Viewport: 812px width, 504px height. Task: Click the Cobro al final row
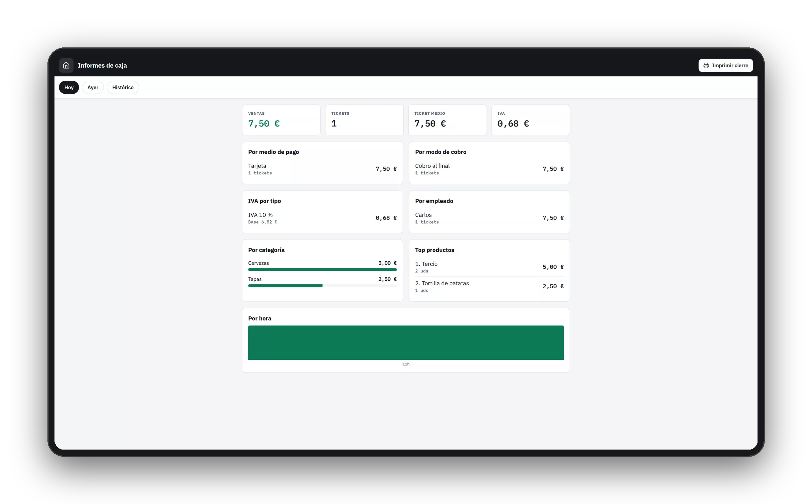pyautogui.click(x=489, y=169)
